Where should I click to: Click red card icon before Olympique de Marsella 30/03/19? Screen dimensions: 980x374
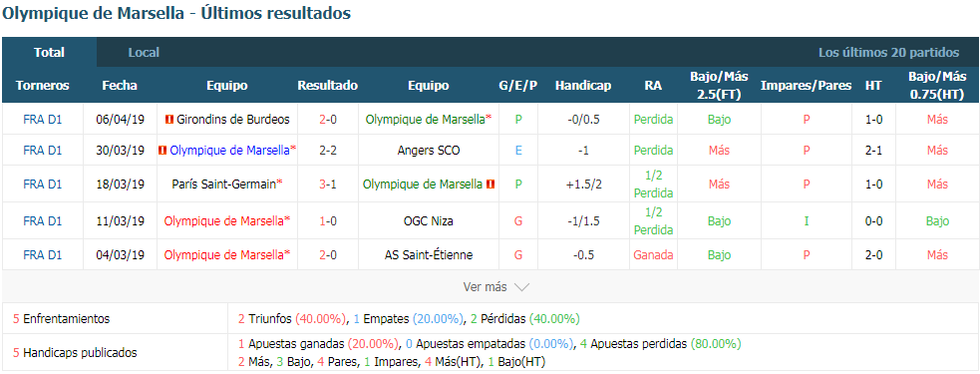click(163, 151)
